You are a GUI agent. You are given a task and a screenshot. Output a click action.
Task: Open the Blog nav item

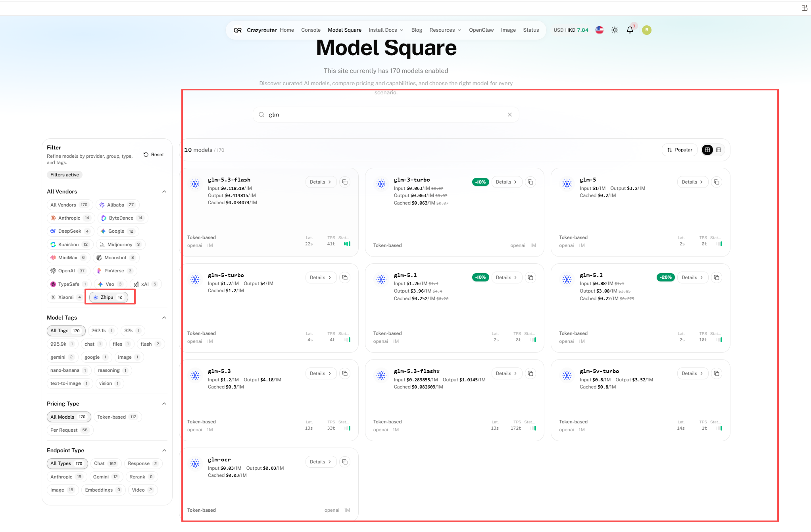click(x=417, y=30)
